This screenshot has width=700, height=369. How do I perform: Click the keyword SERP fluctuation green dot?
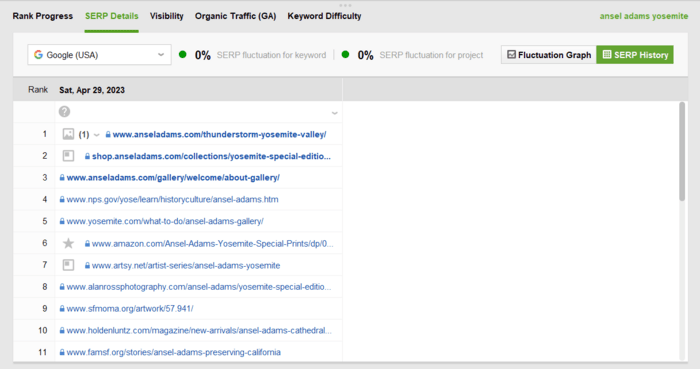point(183,54)
